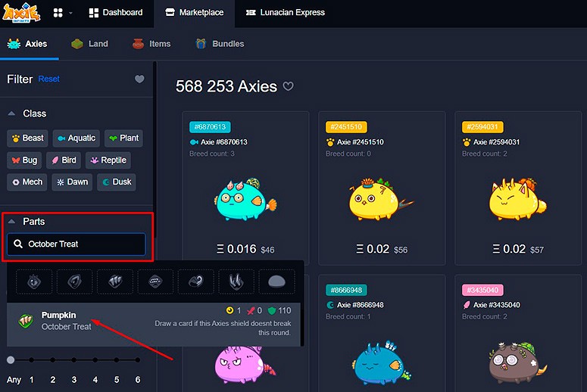This screenshot has height=392, width=587.
Task: Reset all filters
Action: (49, 79)
